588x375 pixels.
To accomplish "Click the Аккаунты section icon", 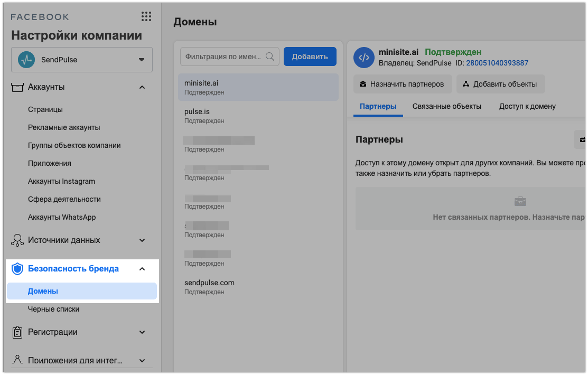I will (17, 87).
